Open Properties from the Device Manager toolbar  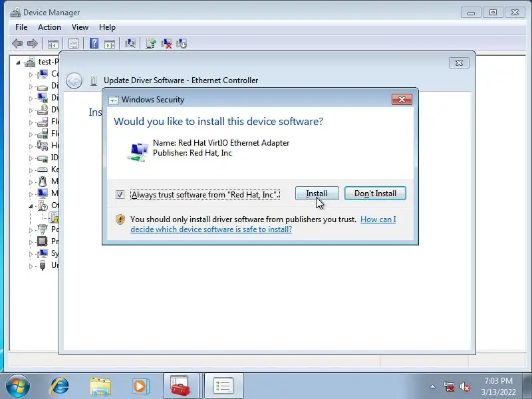pyautogui.click(x=73, y=43)
